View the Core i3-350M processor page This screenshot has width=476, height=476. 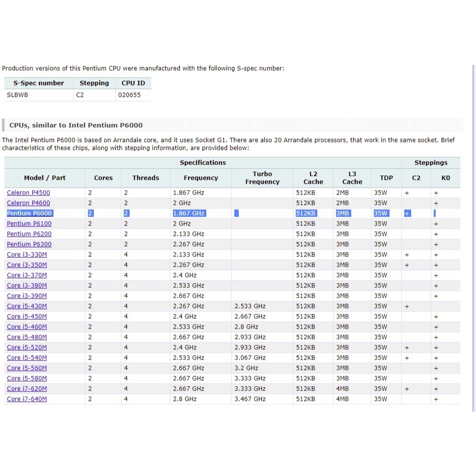(x=27, y=265)
